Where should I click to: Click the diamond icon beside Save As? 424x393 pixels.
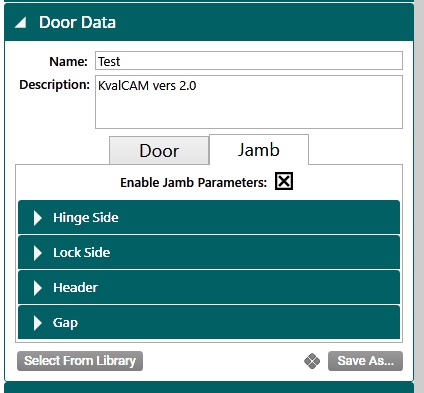coord(312,361)
